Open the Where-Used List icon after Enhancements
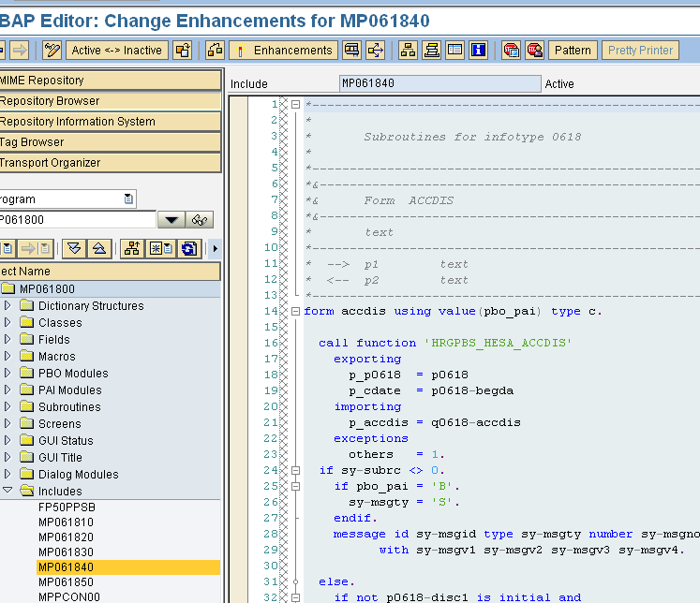Viewport: 700px width, 603px height. pos(351,51)
